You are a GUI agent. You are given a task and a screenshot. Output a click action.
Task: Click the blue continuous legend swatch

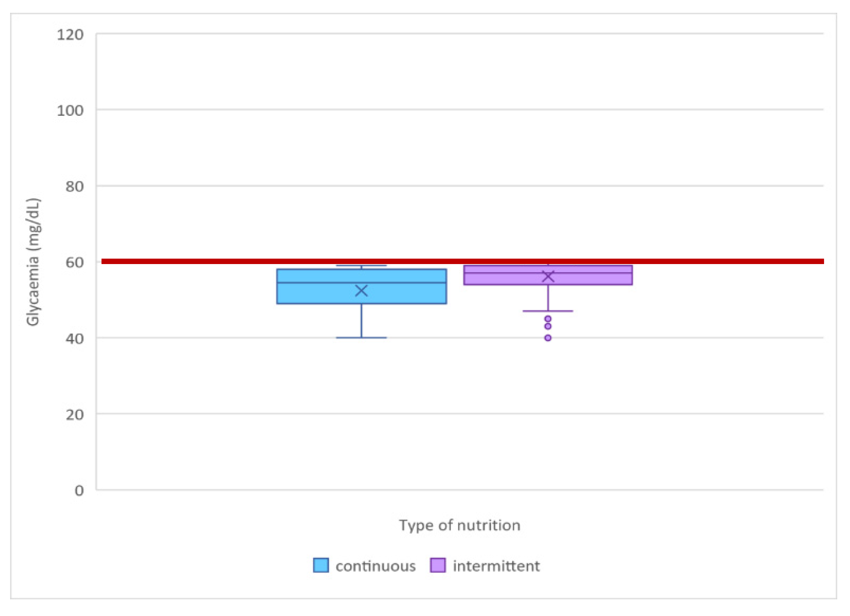pos(321,565)
